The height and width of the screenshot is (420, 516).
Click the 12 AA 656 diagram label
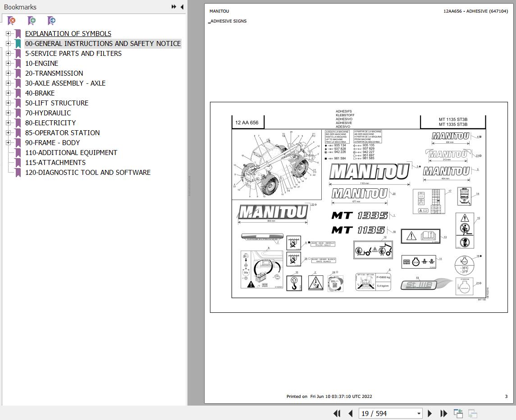[x=247, y=123]
